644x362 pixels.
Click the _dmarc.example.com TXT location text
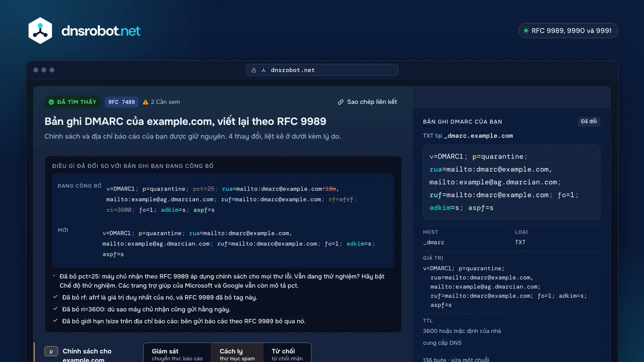coord(478,136)
